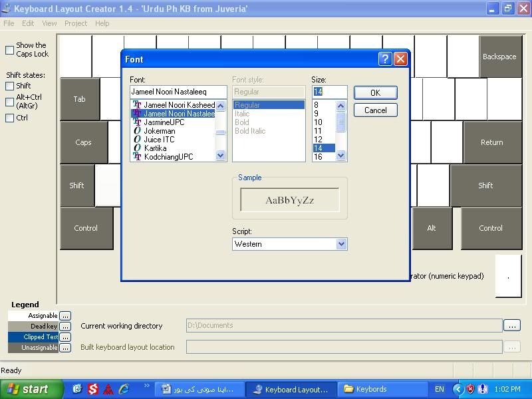Switch to Keyboard Layout taskbar button

[x=291, y=389]
